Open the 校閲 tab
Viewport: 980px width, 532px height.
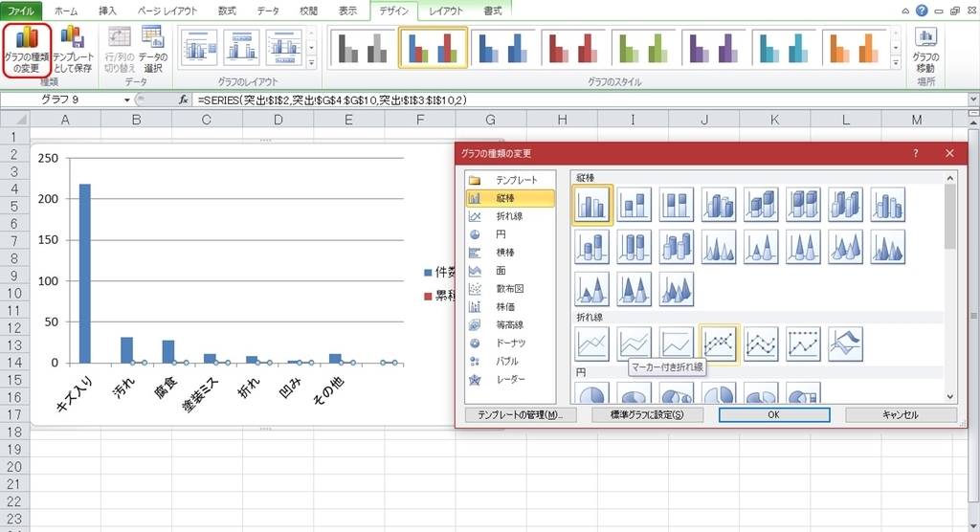[x=309, y=11]
